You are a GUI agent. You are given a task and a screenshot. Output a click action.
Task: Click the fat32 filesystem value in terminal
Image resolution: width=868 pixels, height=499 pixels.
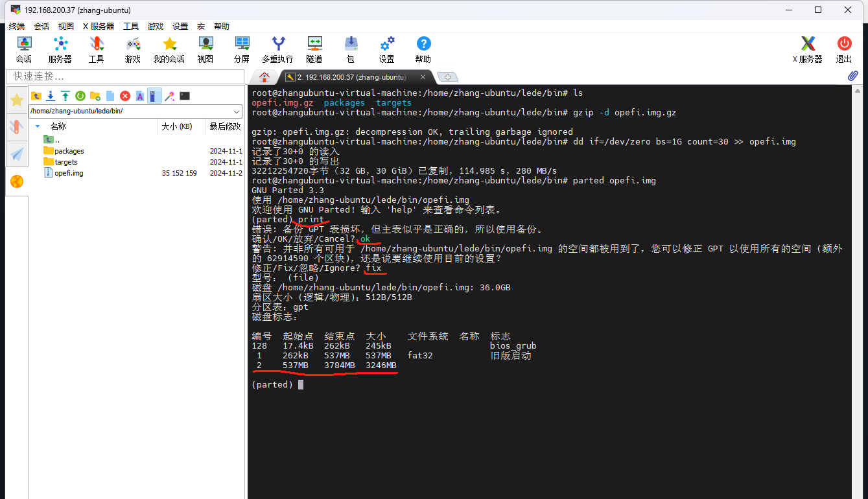tap(420, 356)
